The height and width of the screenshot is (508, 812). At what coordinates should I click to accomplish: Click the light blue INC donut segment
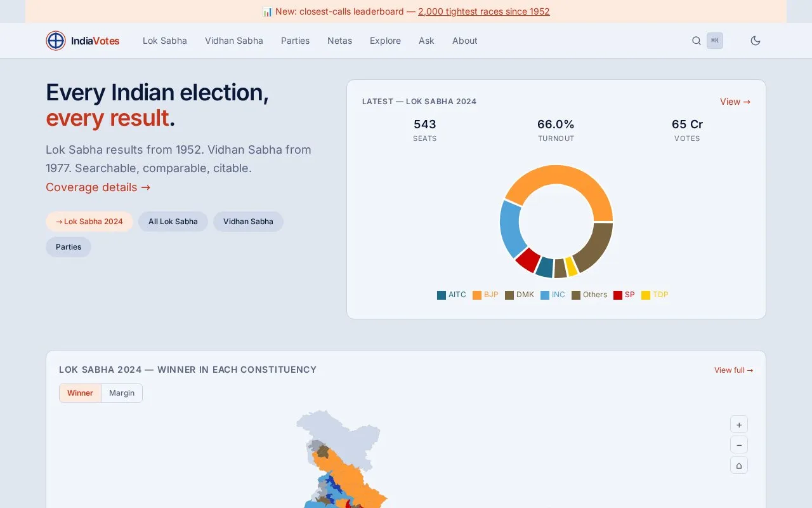pyautogui.click(x=511, y=227)
